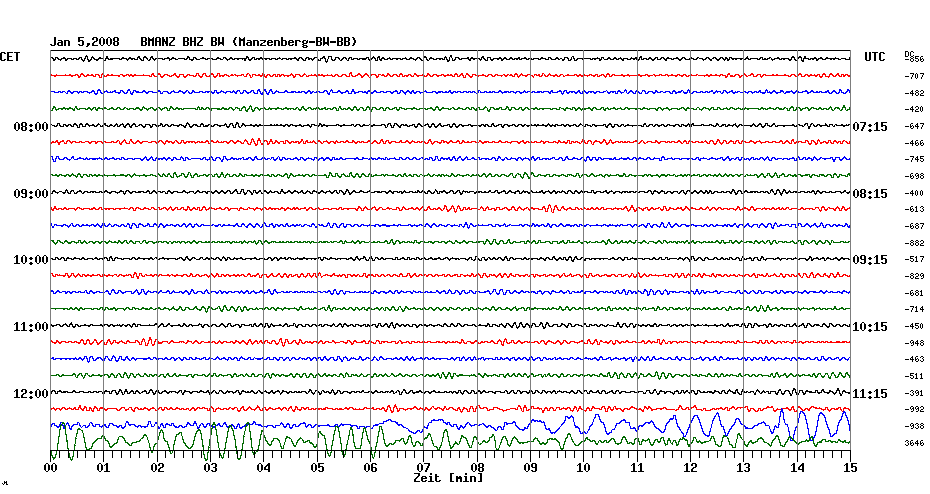Click minute tick label '00'

(51, 468)
